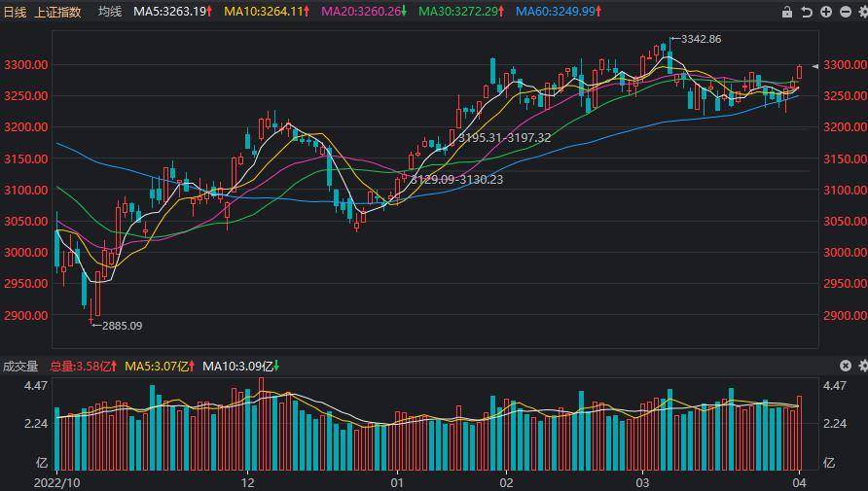
Task: Click the 上证指数 index name
Action: [x=57, y=12]
